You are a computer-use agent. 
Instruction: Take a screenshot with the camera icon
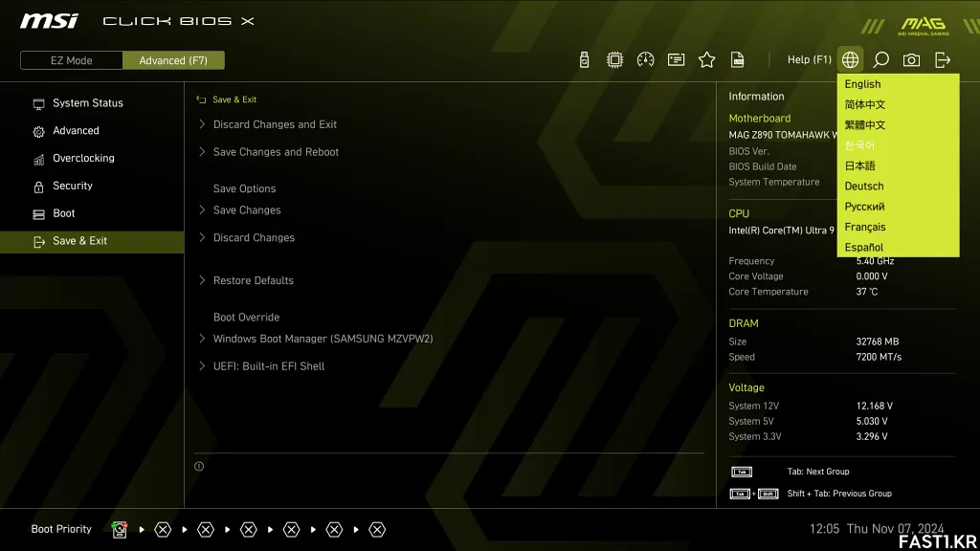point(911,60)
